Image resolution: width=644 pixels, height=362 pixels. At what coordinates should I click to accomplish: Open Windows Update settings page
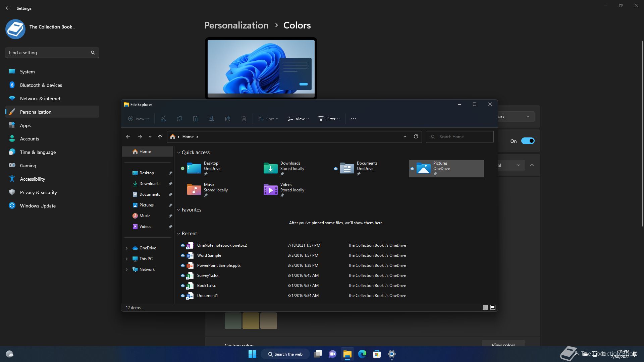(52, 206)
